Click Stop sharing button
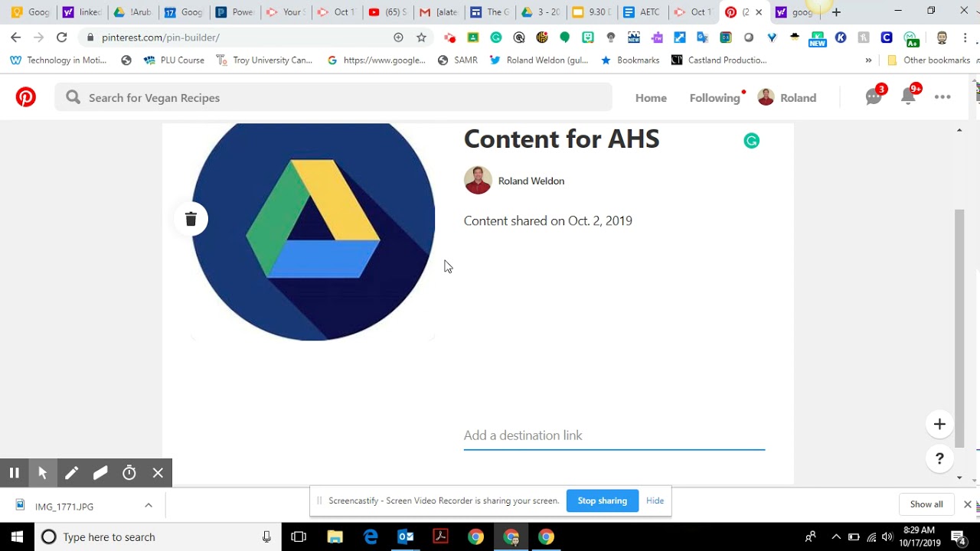980x551 pixels. [x=603, y=500]
